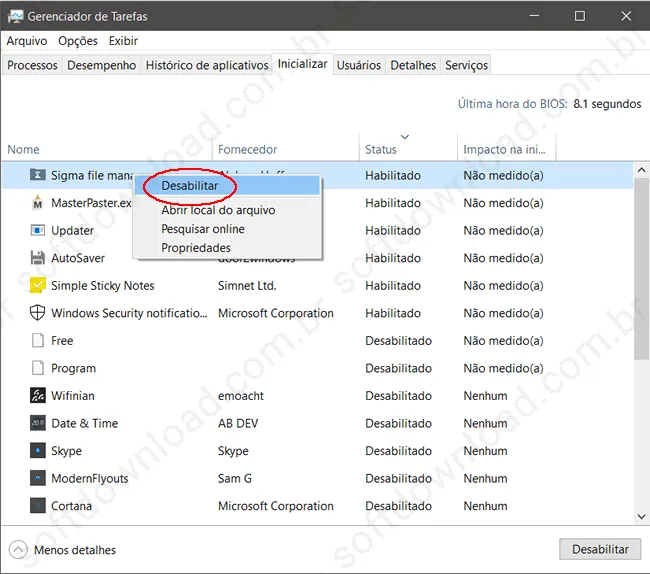Click the Cortana startup entry icon

coord(38,506)
